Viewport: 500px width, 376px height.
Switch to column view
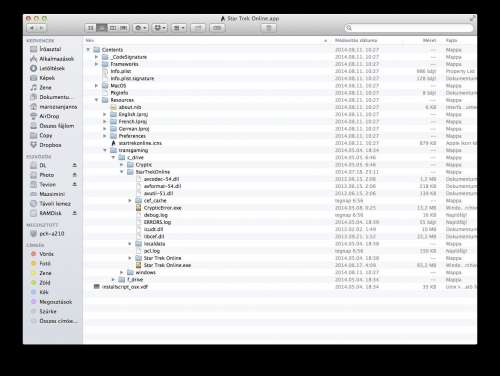(113, 28)
